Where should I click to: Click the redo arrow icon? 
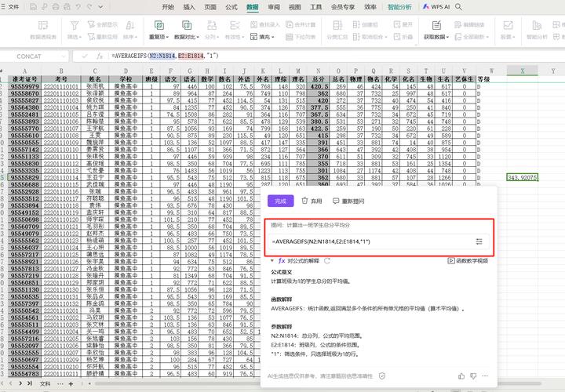[x=89, y=6]
